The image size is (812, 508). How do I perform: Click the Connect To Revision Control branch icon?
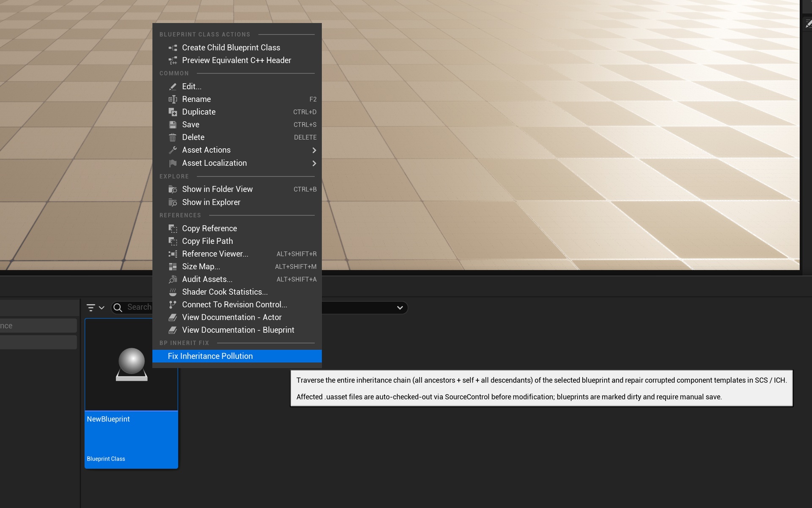pyautogui.click(x=173, y=305)
